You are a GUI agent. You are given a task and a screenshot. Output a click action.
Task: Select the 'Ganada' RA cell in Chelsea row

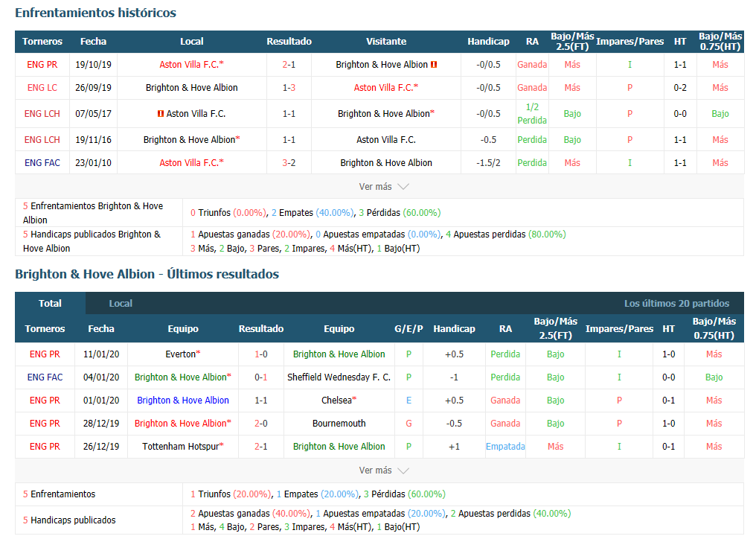(505, 401)
